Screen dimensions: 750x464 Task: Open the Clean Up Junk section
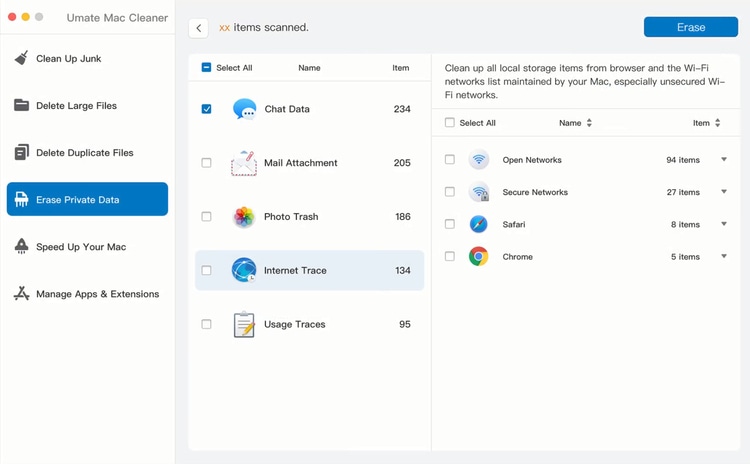[68, 59]
